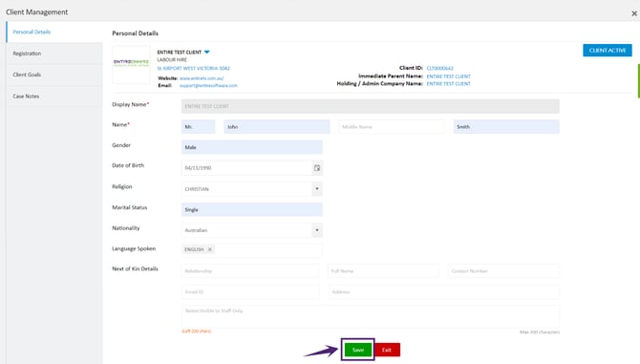Click the green vertical scrollbar on right edge
The image size is (640, 364).
[638, 81]
